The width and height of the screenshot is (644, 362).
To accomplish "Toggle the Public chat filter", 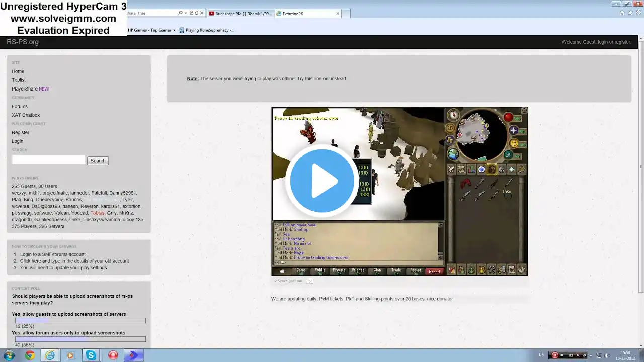I will tap(320, 271).
